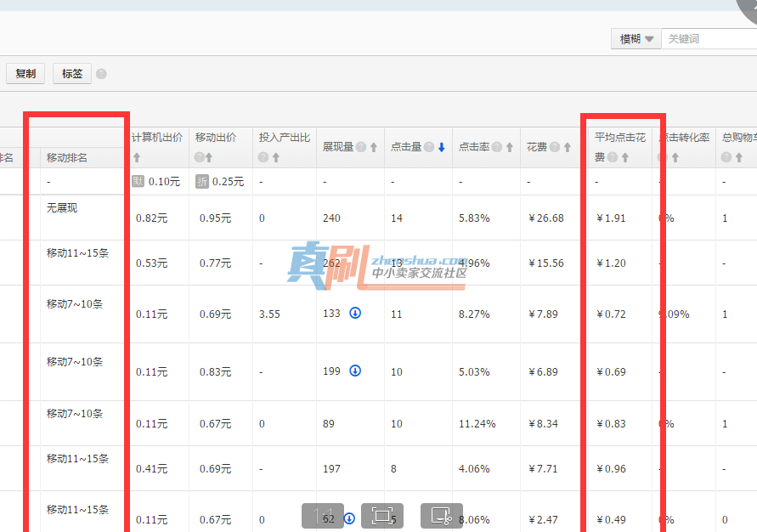Sort 展现量 column with its up arrow

374,147
